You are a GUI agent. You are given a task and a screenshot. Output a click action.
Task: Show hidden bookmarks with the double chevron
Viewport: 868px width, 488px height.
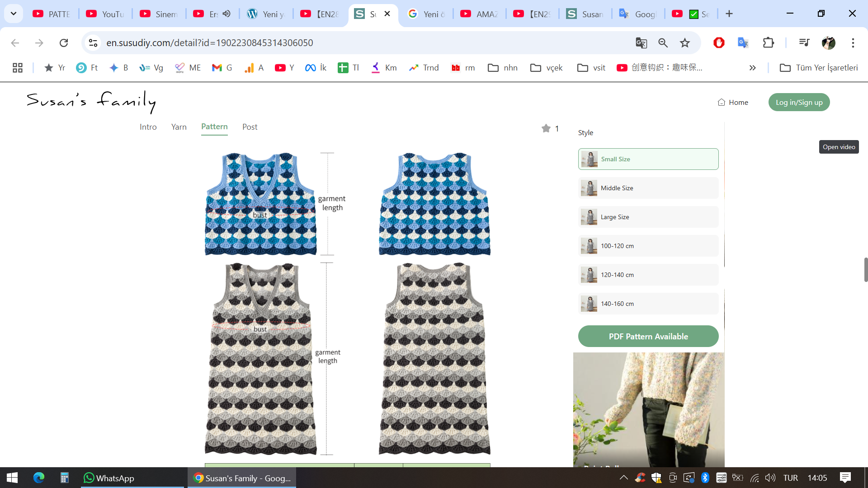pyautogui.click(x=752, y=68)
